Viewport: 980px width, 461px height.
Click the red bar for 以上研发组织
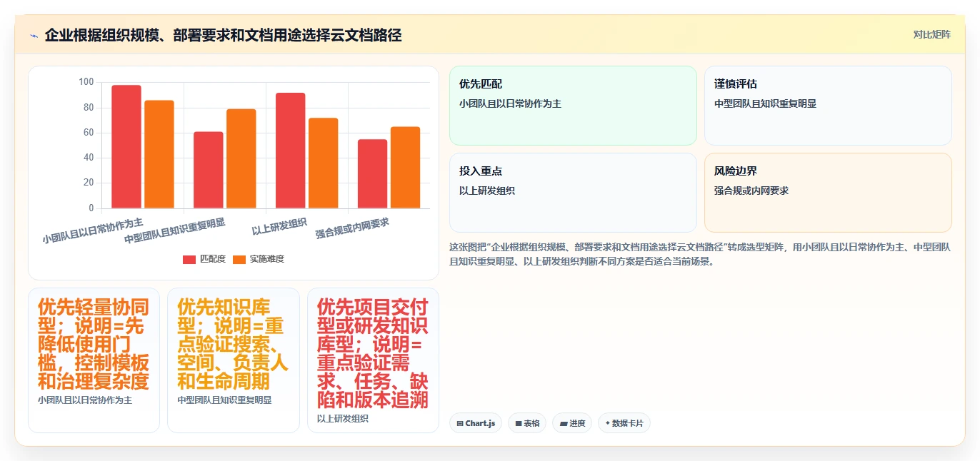tap(291, 151)
